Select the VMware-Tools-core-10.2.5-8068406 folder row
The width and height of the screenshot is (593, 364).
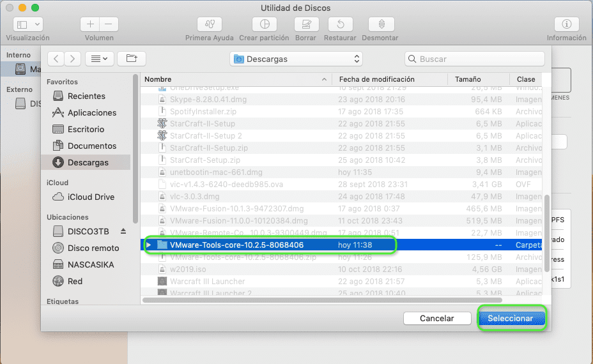click(341, 245)
